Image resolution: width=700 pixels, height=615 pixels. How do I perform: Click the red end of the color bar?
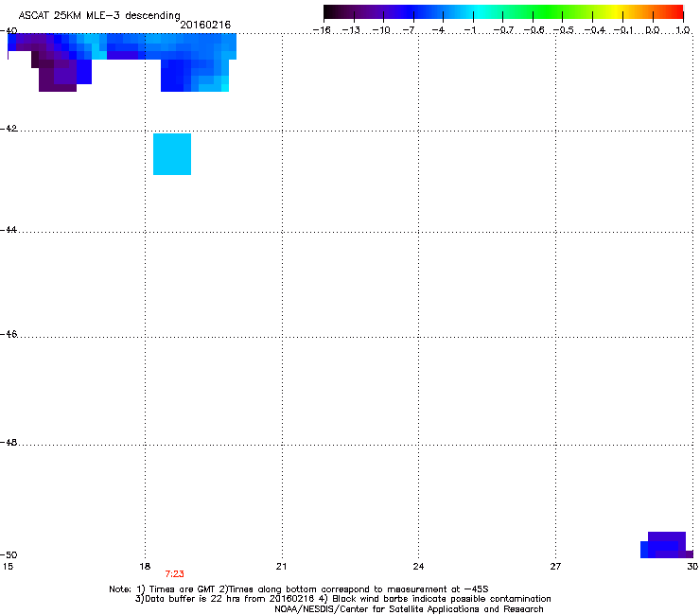tap(674, 12)
